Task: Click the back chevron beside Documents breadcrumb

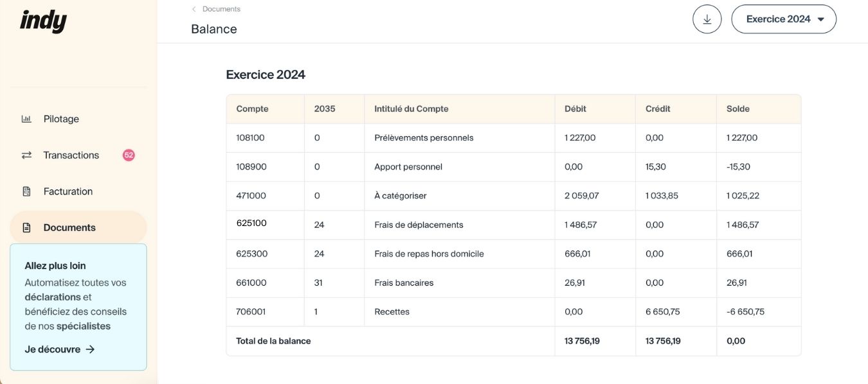Action: coord(194,9)
